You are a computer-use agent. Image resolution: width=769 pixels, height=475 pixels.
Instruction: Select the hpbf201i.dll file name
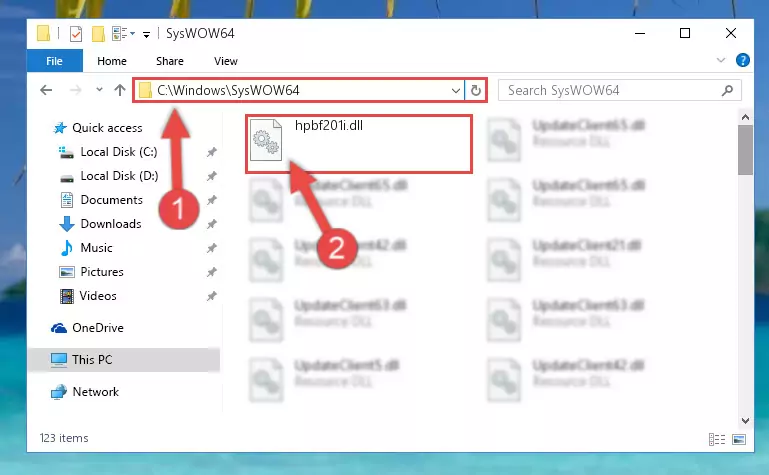[x=329, y=125]
